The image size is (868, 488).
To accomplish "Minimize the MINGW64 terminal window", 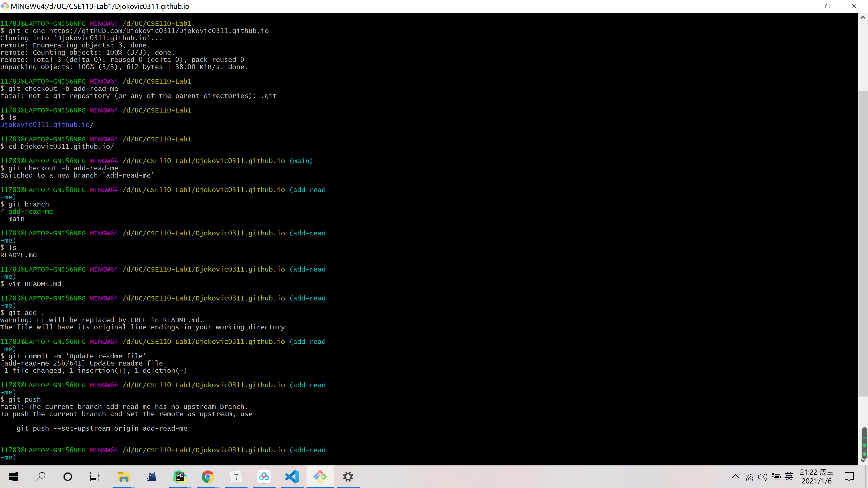I will tap(802, 6).
